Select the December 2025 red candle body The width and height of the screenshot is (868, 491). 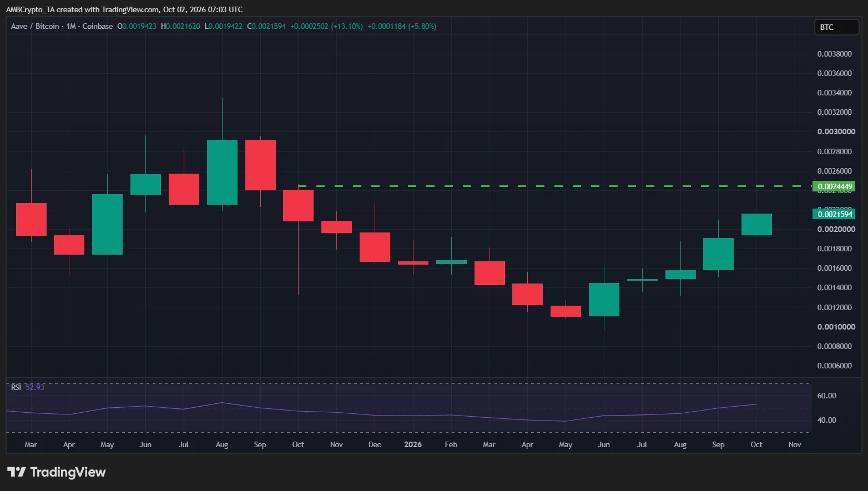pyautogui.click(x=375, y=247)
